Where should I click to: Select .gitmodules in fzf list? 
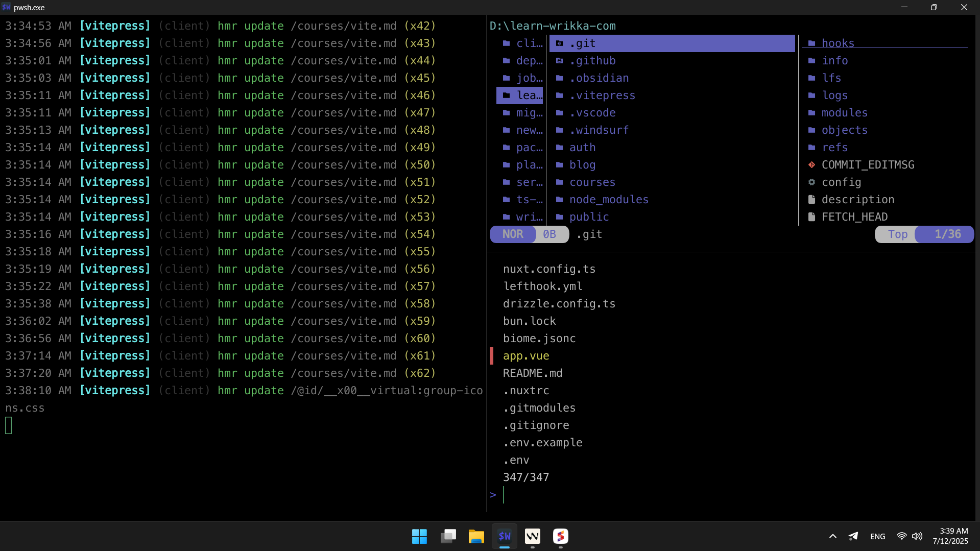pyautogui.click(x=539, y=408)
